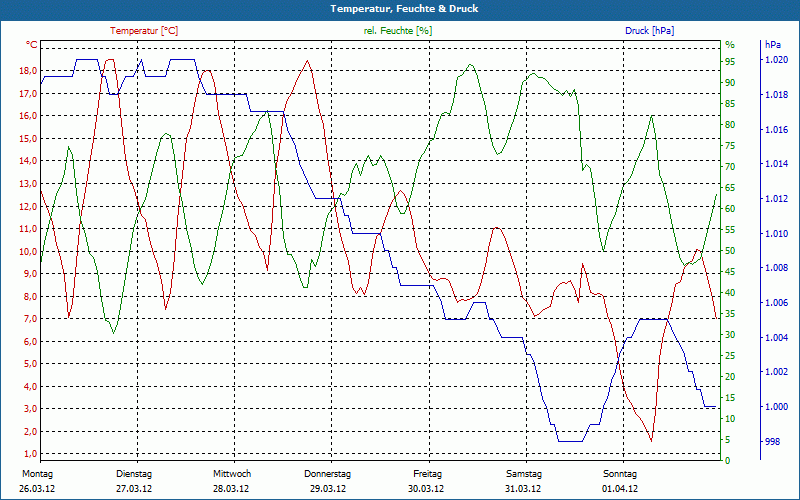Click the date '30.03.12'
Screen dimensions: 800x500
point(426,489)
